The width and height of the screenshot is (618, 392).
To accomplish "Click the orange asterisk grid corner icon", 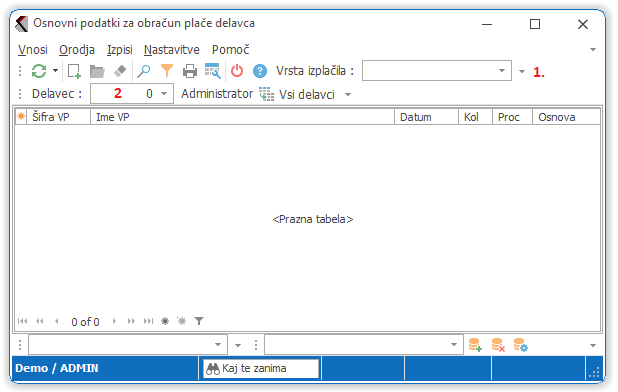I will tap(21, 117).
